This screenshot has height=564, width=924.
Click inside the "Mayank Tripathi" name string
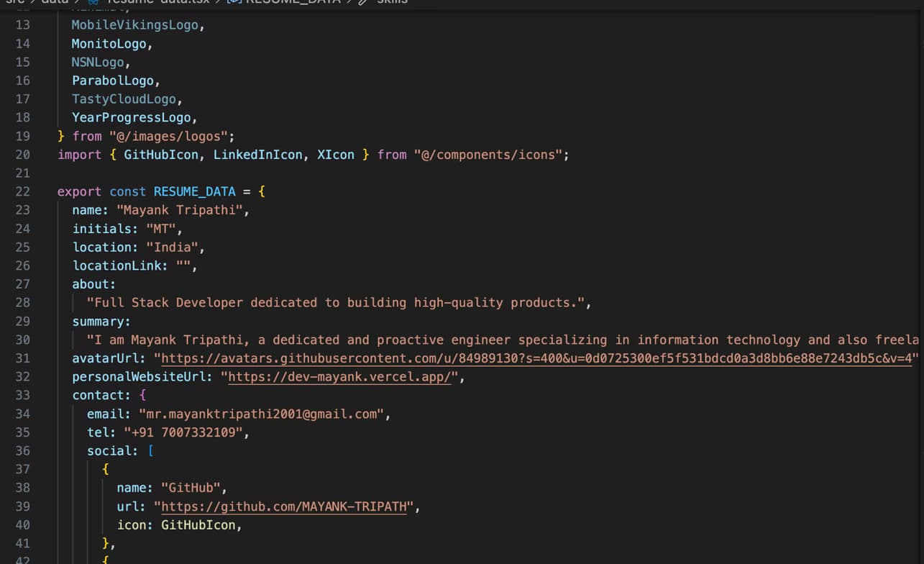click(183, 210)
